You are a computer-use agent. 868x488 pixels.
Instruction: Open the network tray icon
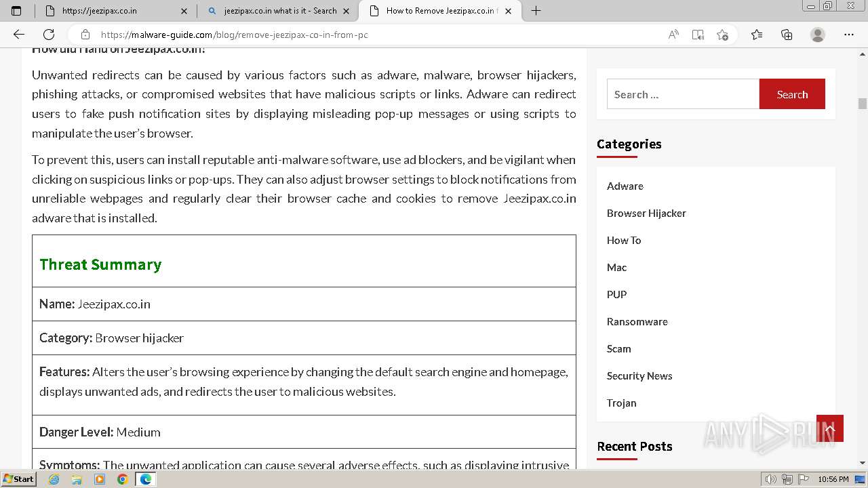787,479
